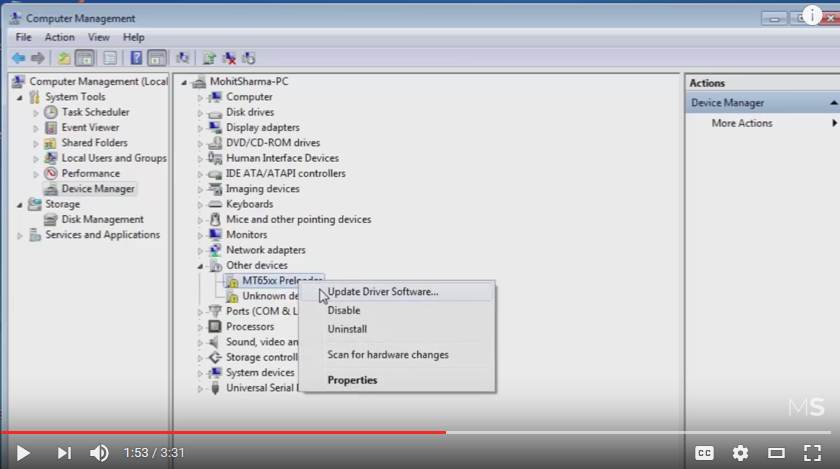Toggle Show/Hide Action Pane toolbar icon
Image resolution: width=840 pixels, height=469 pixels.
pos(156,58)
